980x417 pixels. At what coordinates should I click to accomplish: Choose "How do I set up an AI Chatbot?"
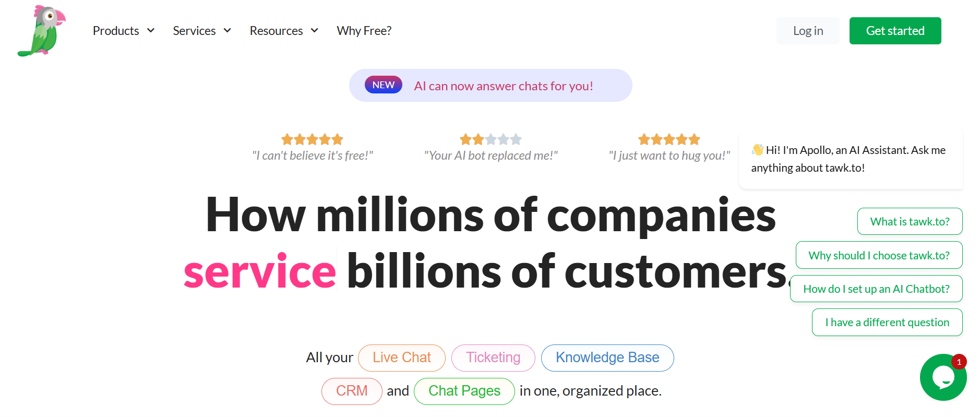click(876, 289)
